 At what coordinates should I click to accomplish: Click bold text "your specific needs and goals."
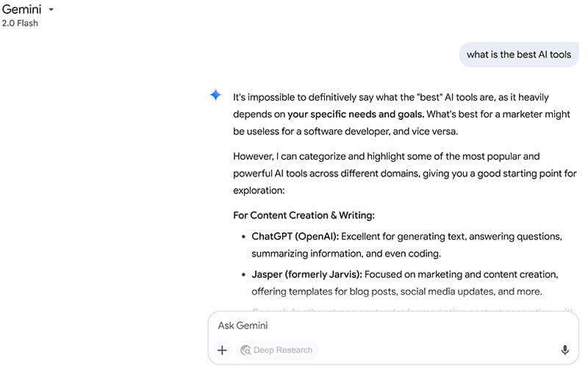(356, 114)
